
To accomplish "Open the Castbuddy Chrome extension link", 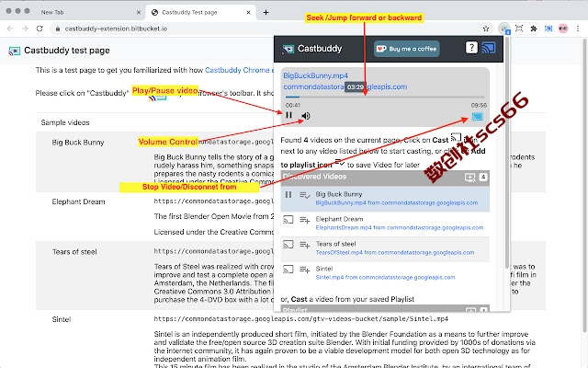I will coord(239,70).
